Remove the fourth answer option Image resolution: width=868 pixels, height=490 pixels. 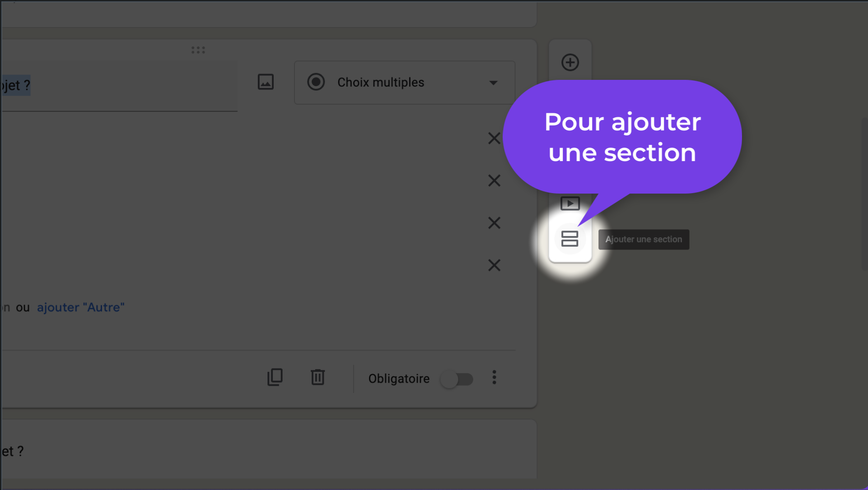click(x=494, y=265)
